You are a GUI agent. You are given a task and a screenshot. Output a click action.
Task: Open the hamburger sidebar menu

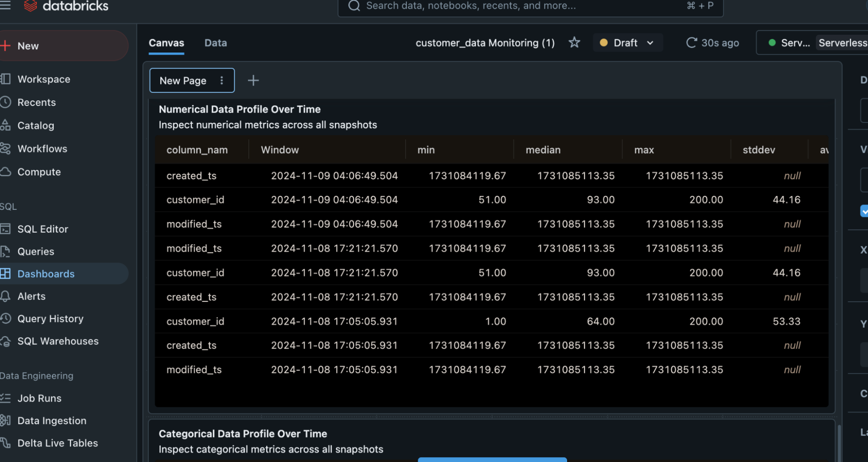click(x=5, y=5)
